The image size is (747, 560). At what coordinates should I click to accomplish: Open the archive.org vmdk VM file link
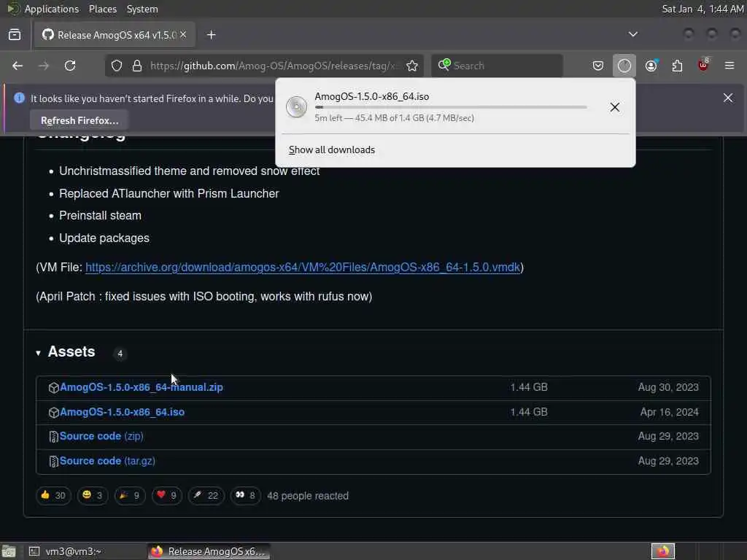point(303,267)
